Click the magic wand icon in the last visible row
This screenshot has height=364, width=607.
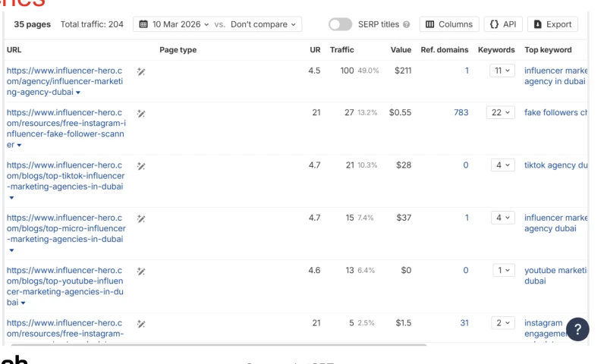[x=141, y=324]
